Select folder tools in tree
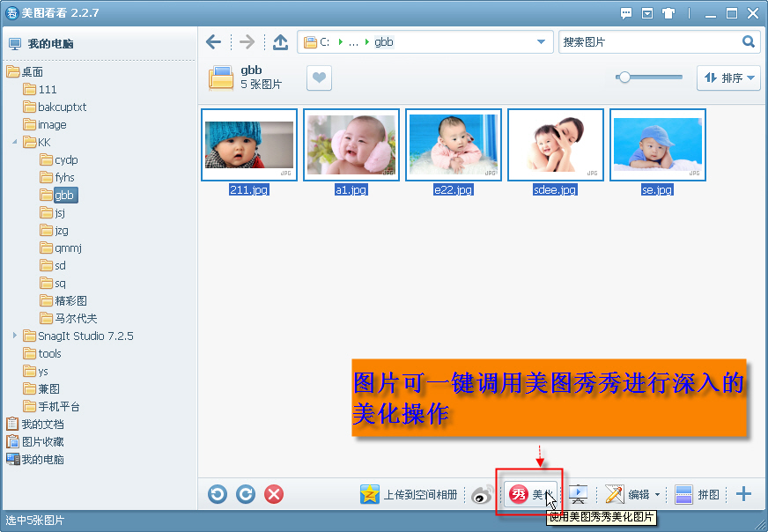768x532 pixels. click(x=42, y=354)
